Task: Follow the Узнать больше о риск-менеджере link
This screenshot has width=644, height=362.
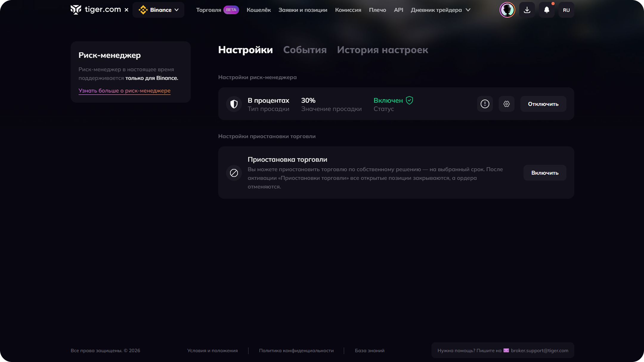Action: [124, 91]
